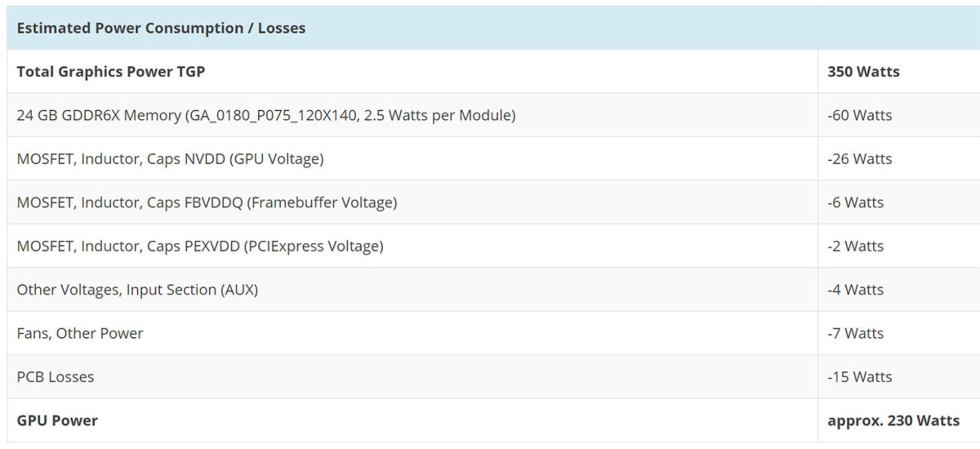Click the -4 Watts value
The image size is (980, 449).
(855, 290)
